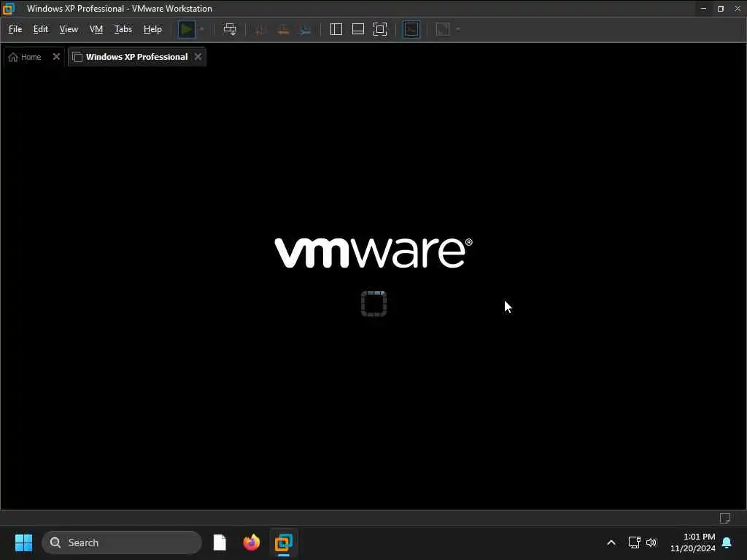Open the clock showing 1:01 PM
747x560 pixels.
(693, 542)
